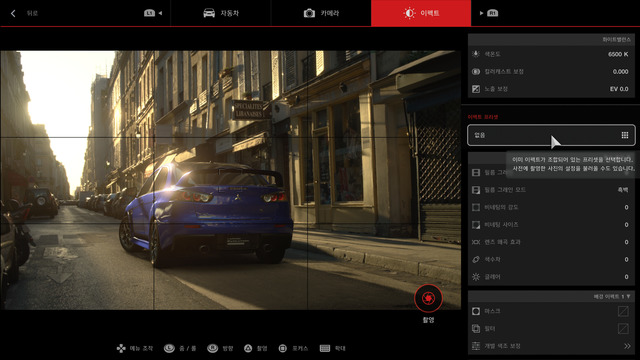Click the glare sun icon
This screenshot has width=640, height=360.
[476, 277]
